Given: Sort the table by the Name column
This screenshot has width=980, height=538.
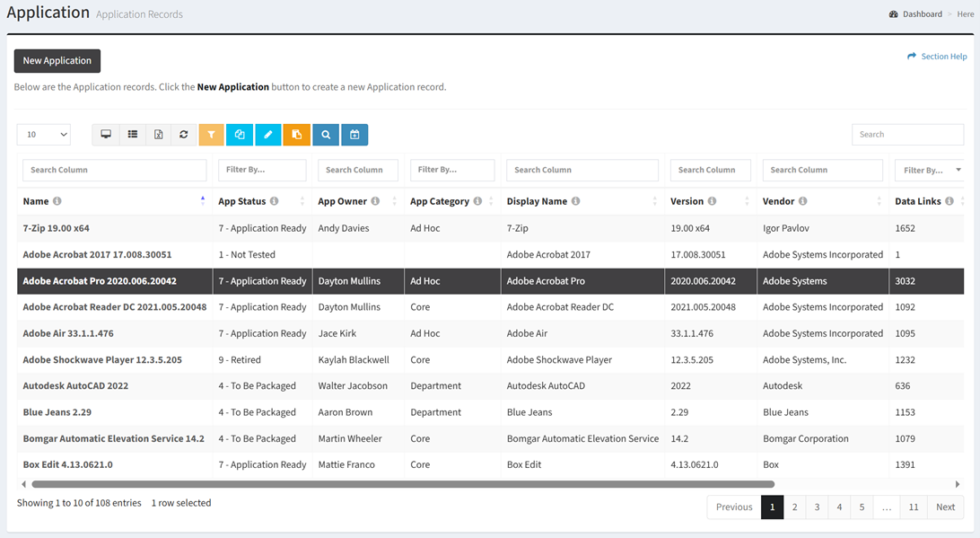Looking at the screenshot, I should (x=36, y=201).
